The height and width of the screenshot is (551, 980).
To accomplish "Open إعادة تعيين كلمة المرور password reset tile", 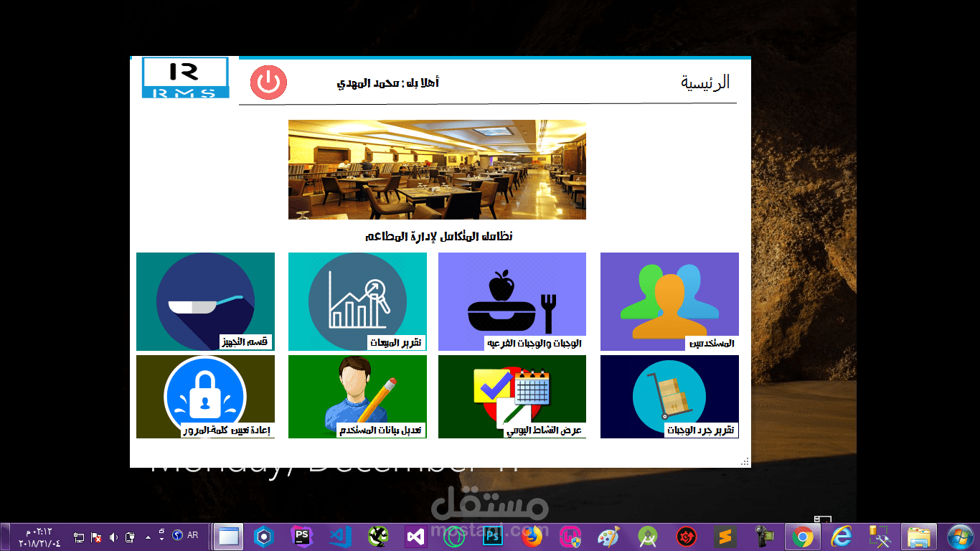I will pyautogui.click(x=205, y=397).
